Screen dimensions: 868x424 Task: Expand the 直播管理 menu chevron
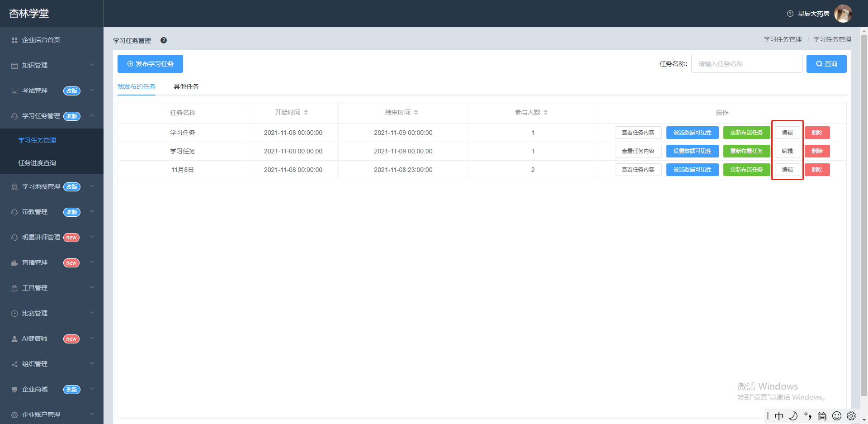point(92,262)
